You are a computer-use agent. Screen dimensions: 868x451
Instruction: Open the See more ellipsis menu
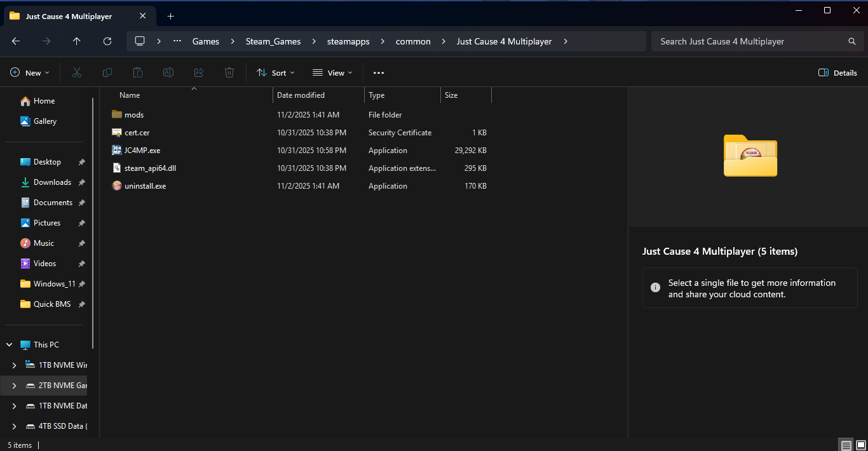(x=378, y=72)
